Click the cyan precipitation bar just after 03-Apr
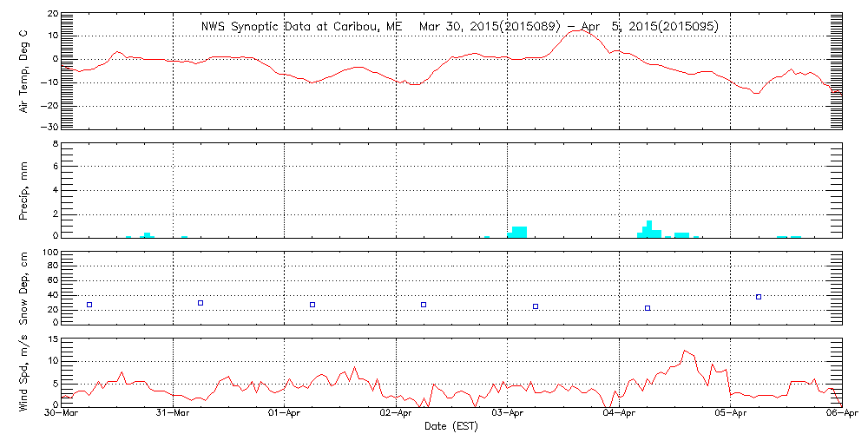Viewport: 868px width, 434px height. 517,232
